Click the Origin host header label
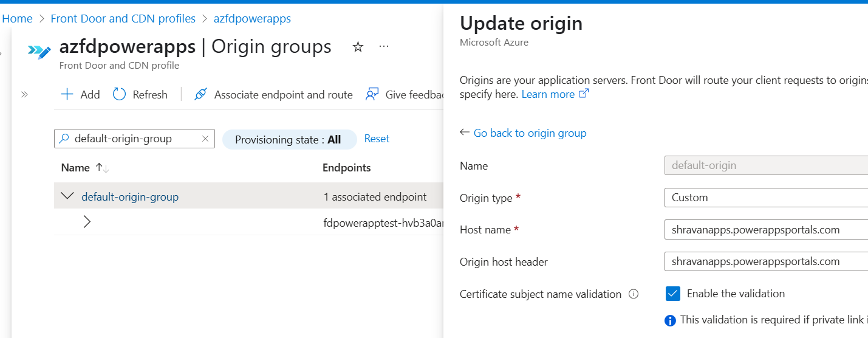The image size is (868, 338). 504,262
